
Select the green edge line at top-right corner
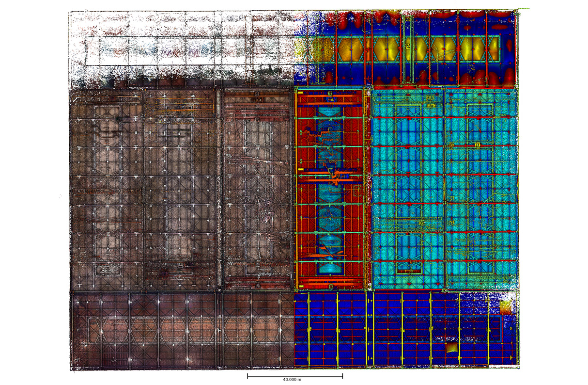(523, 9)
